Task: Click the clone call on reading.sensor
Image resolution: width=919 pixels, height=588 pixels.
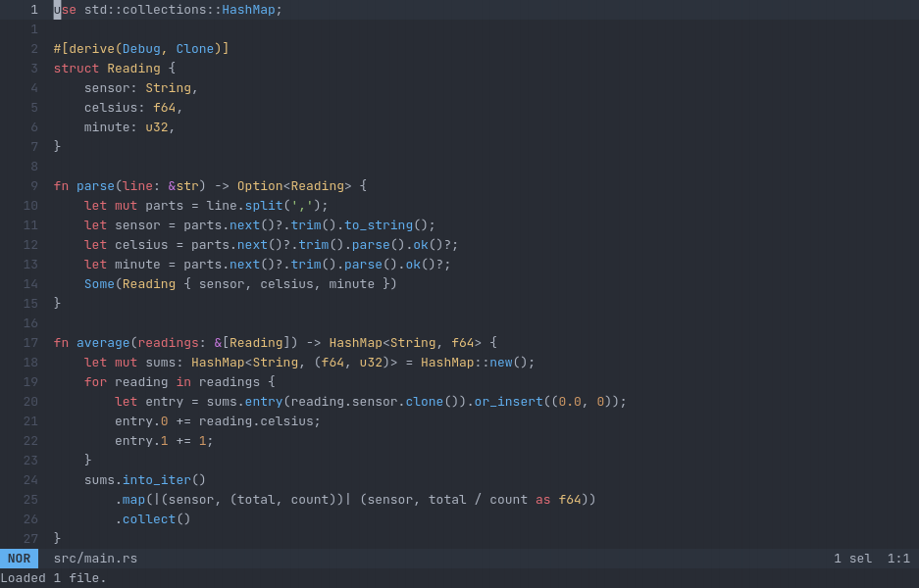Action: tap(425, 402)
